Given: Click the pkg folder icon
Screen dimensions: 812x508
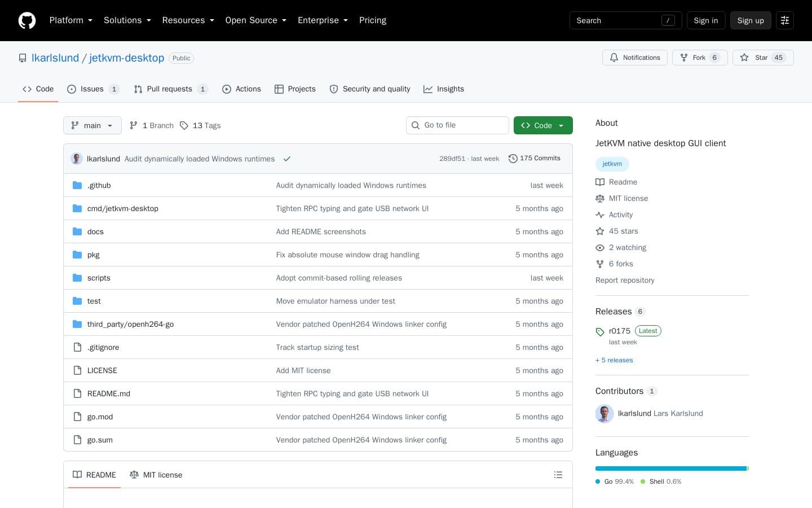Looking at the screenshot, I should point(77,255).
